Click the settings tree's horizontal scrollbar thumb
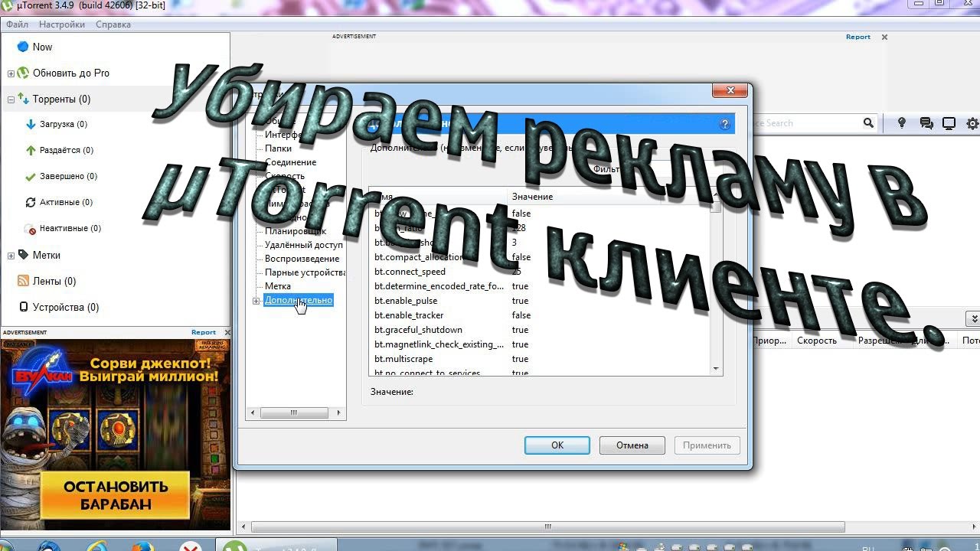This screenshot has width=980, height=551. coord(292,412)
